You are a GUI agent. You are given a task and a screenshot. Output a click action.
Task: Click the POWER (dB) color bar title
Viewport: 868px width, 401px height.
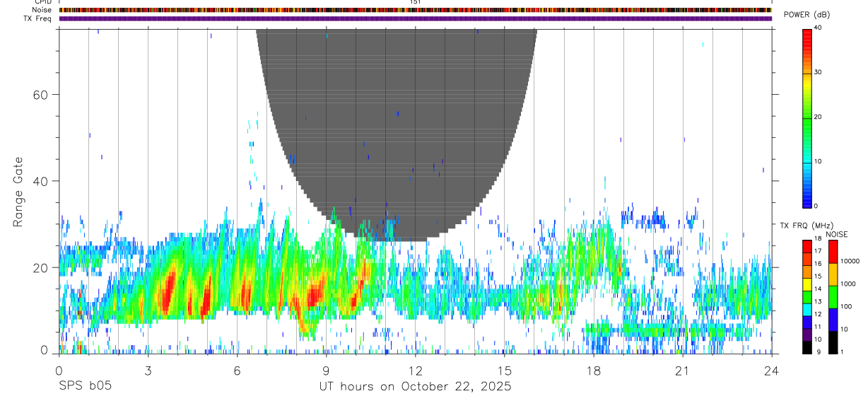tap(807, 15)
